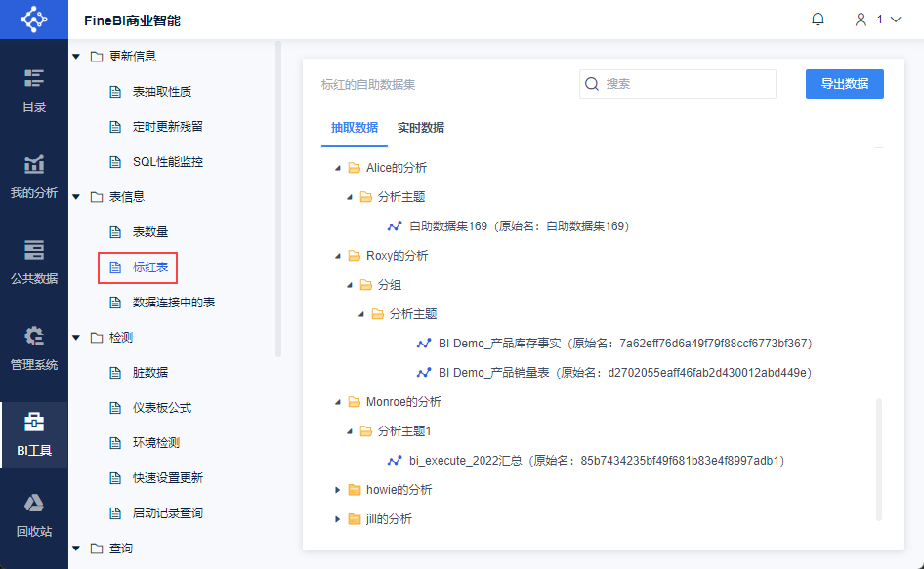The width and height of the screenshot is (924, 569).
Task: Collapse the Roxy的分析 tree node
Action: [338, 256]
